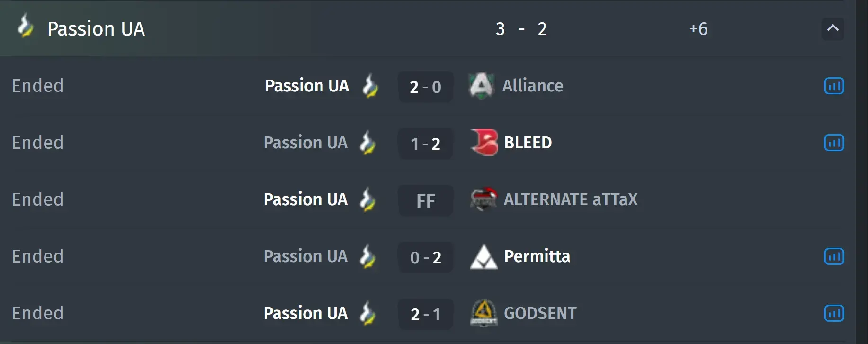Click the 0 - 2 score versus Permitta
This screenshot has width=868, height=344.
point(425,257)
